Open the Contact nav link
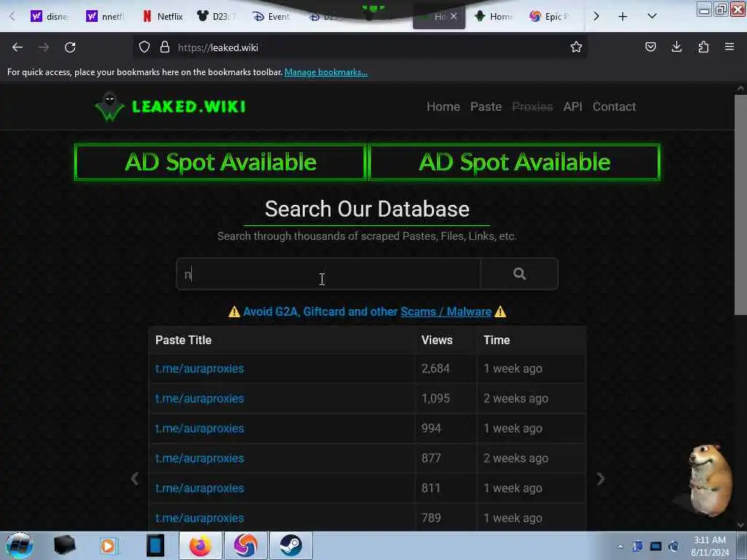Screen dimensions: 747x560 (x=614, y=106)
